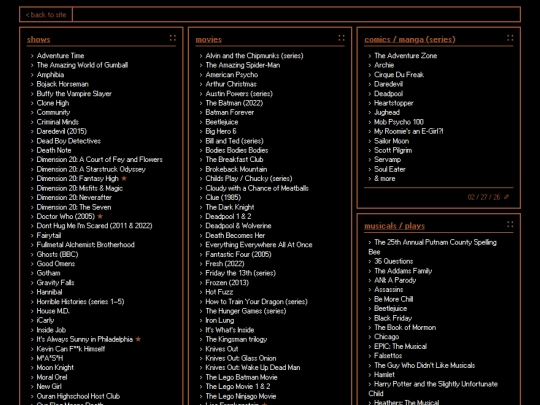Click the star next to Dimension 20: Fantasy High

tap(124, 178)
